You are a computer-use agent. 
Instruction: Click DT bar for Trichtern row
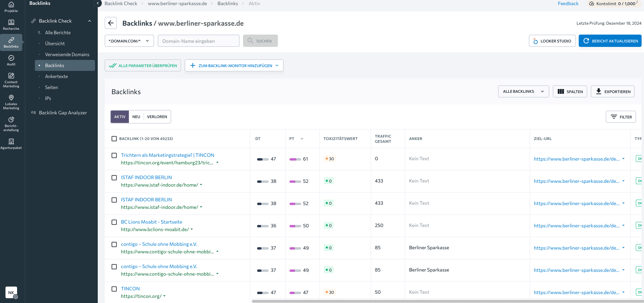pyautogui.click(x=263, y=159)
